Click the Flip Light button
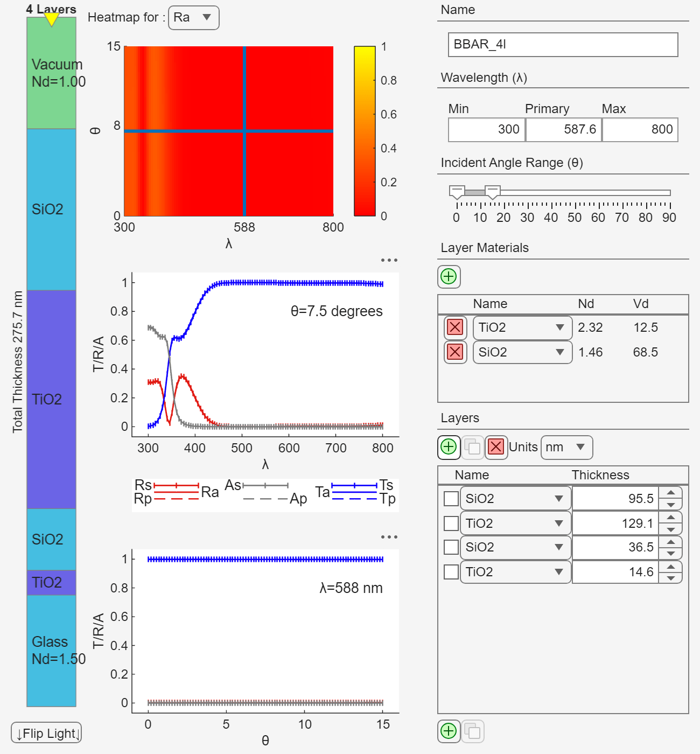 coord(46,733)
